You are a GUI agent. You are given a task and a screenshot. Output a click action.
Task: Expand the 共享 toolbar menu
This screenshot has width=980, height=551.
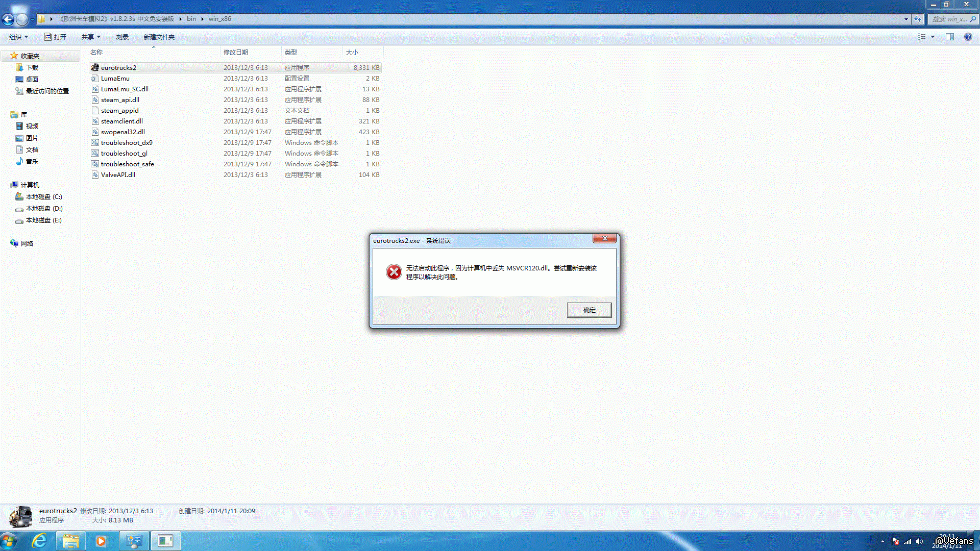91,37
